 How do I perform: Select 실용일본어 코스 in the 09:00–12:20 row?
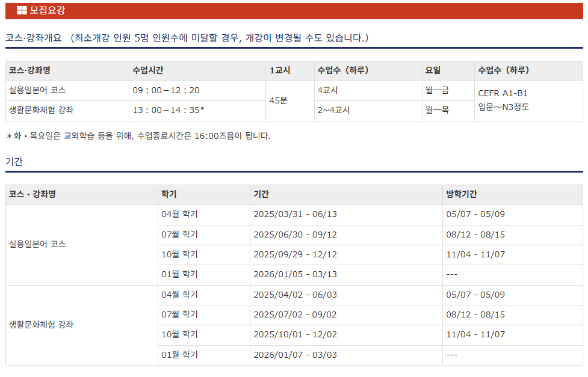pyautogui.click(x=37, y=90)
